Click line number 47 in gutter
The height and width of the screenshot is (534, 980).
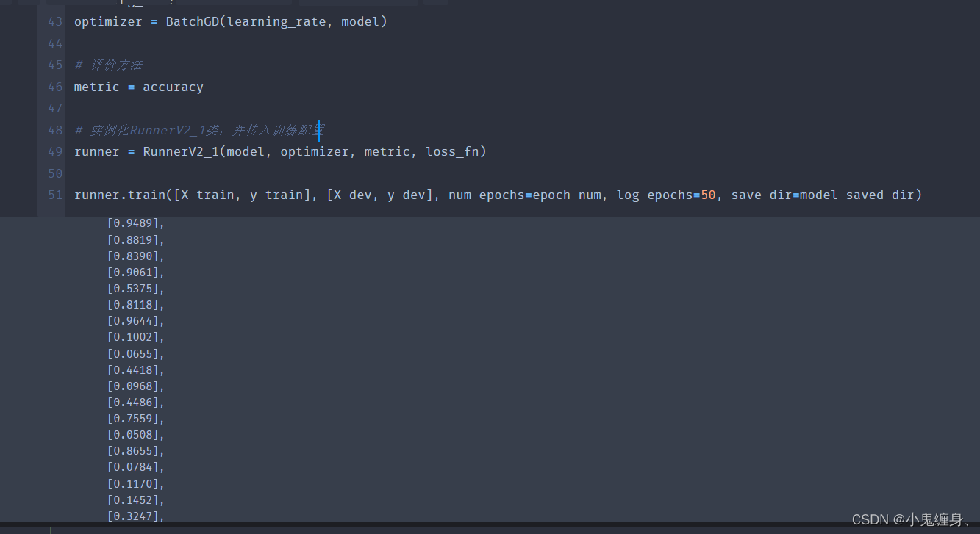coord(55,109)
